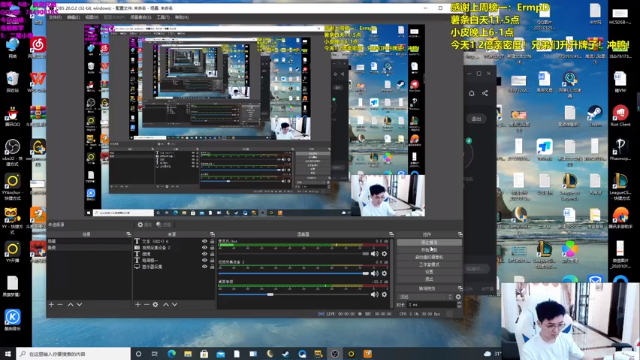This screenshot has height=360, width=640.
Task: Click the 开始录制 button
Action: click(429, 250)
